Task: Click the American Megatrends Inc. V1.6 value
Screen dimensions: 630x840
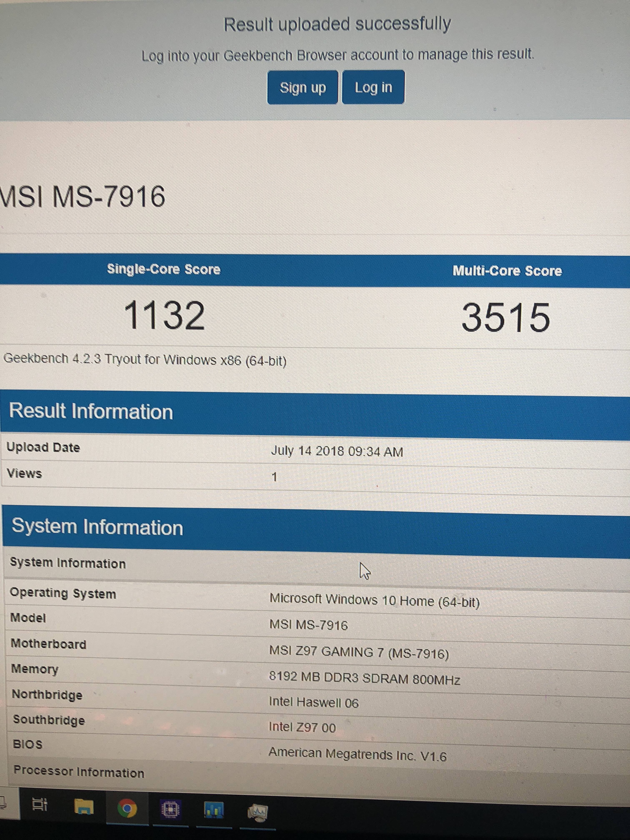Action: tap(358, 754)
